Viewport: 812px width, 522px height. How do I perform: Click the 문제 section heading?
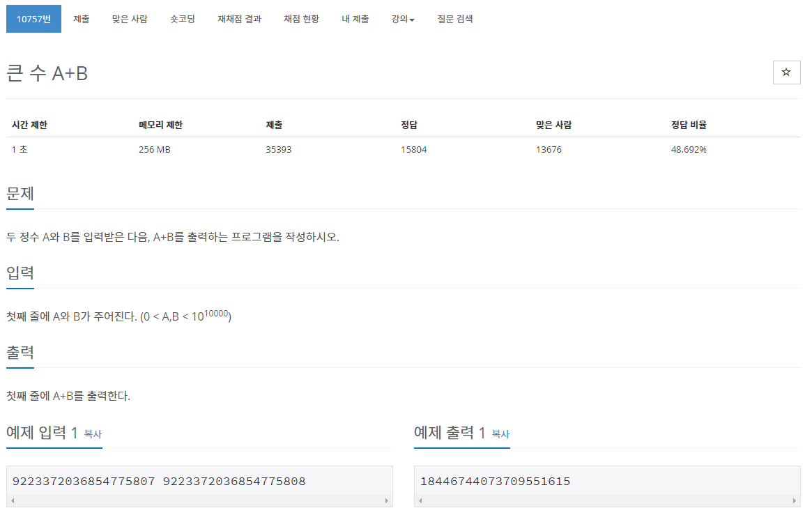(x=20, y=194)
